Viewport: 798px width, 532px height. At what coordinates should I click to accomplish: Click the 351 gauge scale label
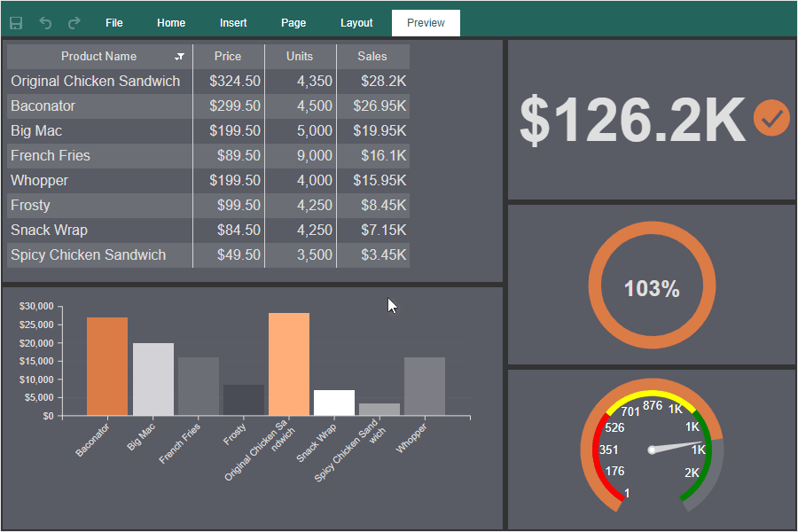pyautogui.click(x=608, y=450)
